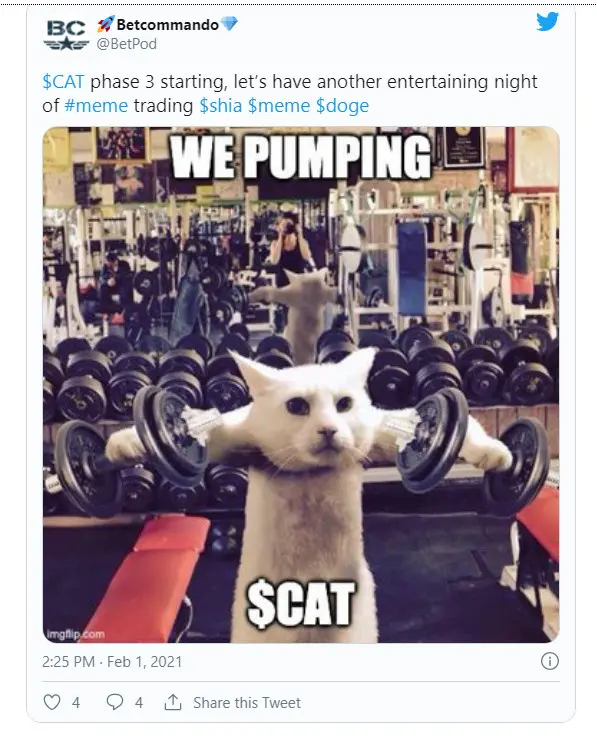Click the Share this Tweet text
Viewport: 597px width, 737px height.
247,703
